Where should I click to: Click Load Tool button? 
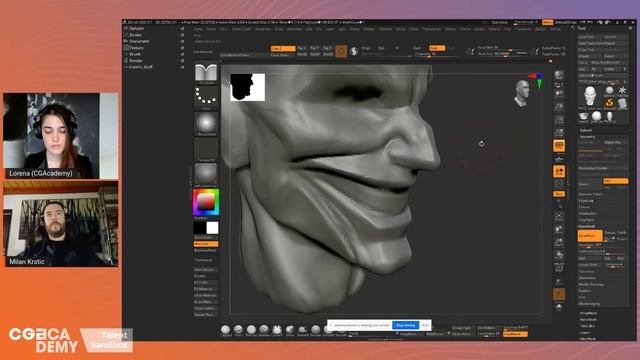[589, 37]
